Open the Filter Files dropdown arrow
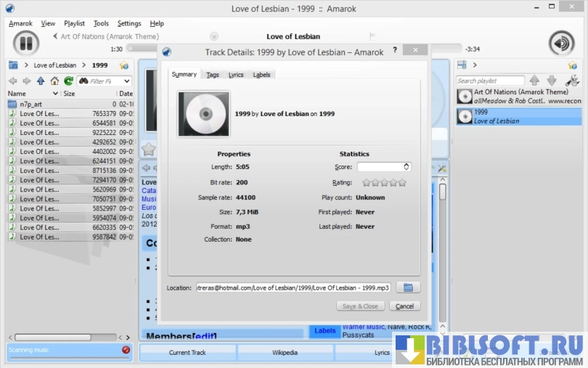Screen dimensions: 588x368 click(x=127, y=81)
